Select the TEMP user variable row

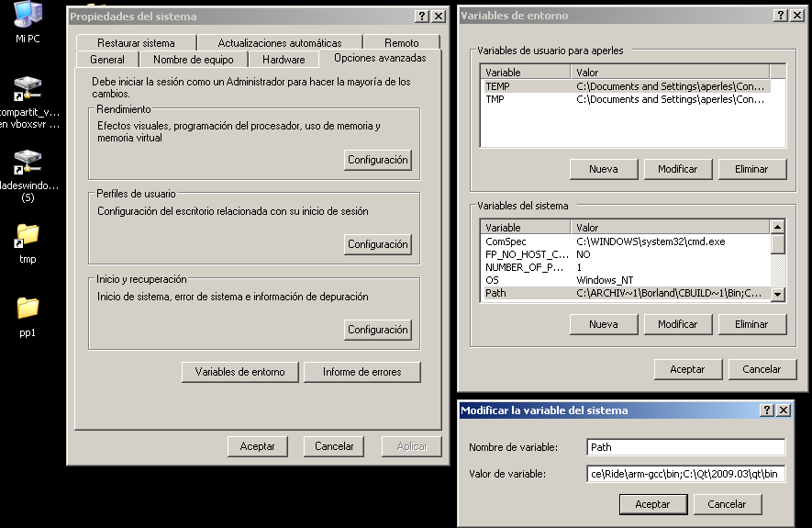(x=628, y=86)
